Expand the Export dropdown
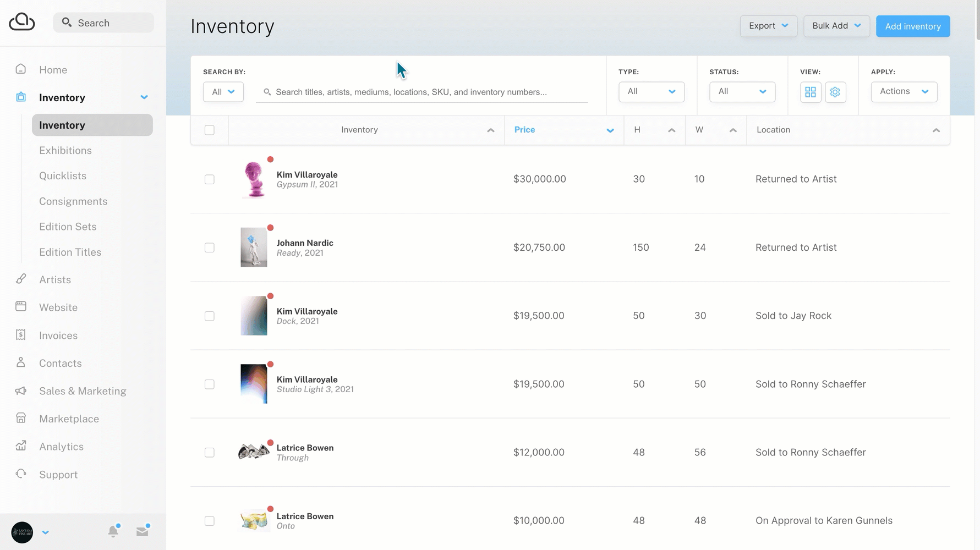The image size is (980, 550). (768, 26)
